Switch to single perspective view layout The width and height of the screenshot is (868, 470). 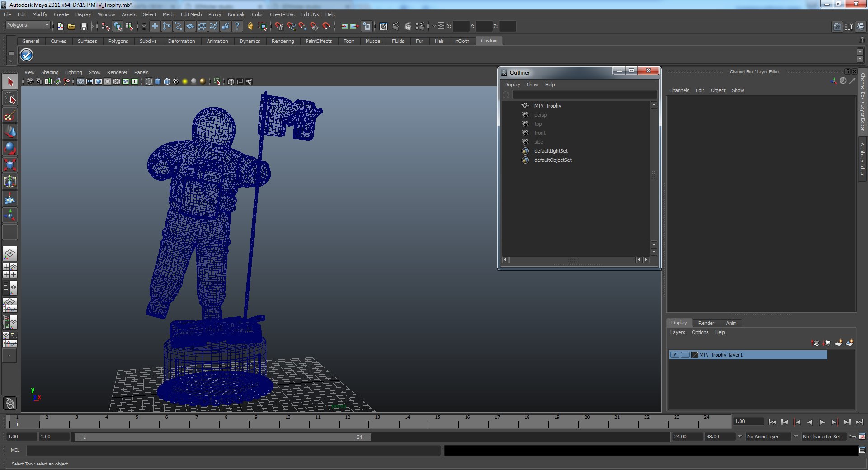point(10,254)
